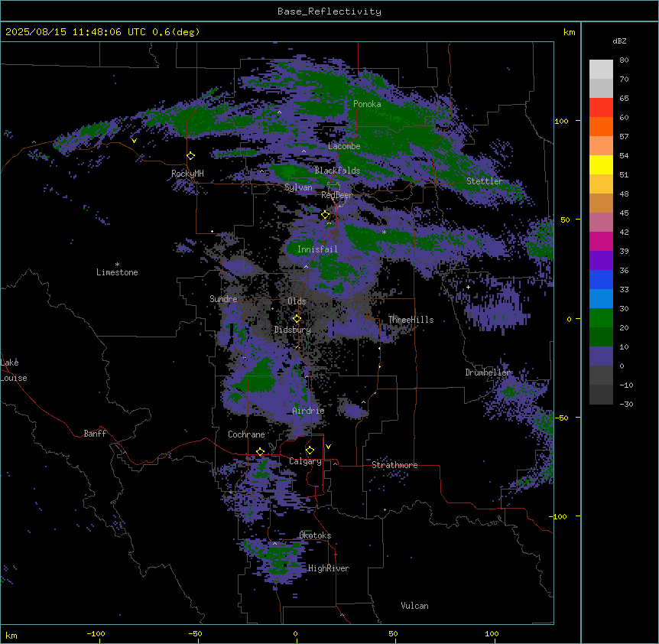
Task: Select the 54 dBZ yellow color swatch
Action: 601,164
